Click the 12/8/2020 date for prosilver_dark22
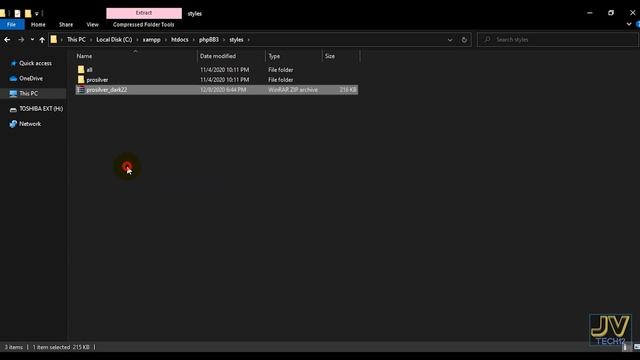Image resolution: width=640 pixels, height=360 pixels. tap(223, 90)
